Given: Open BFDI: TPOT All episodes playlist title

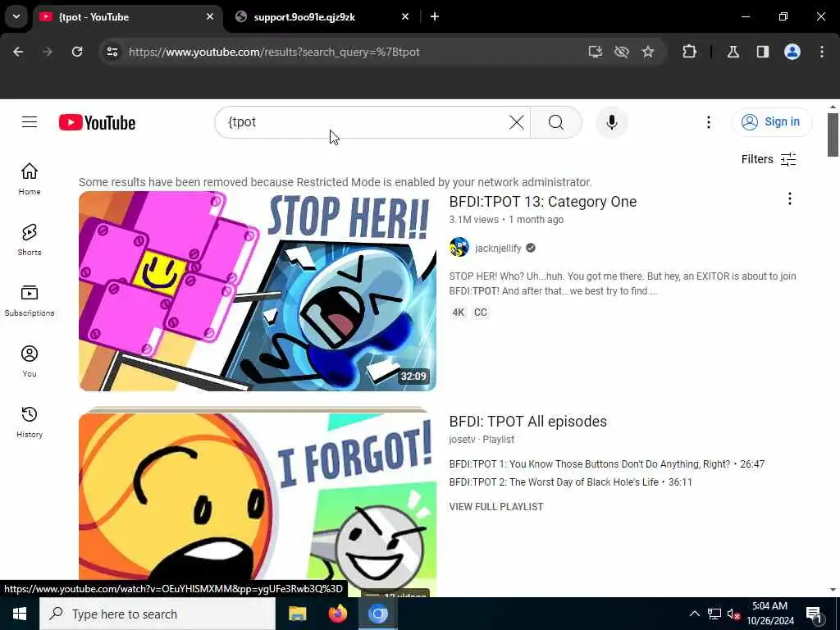Looking at the screenshot, I should point(527,422).
